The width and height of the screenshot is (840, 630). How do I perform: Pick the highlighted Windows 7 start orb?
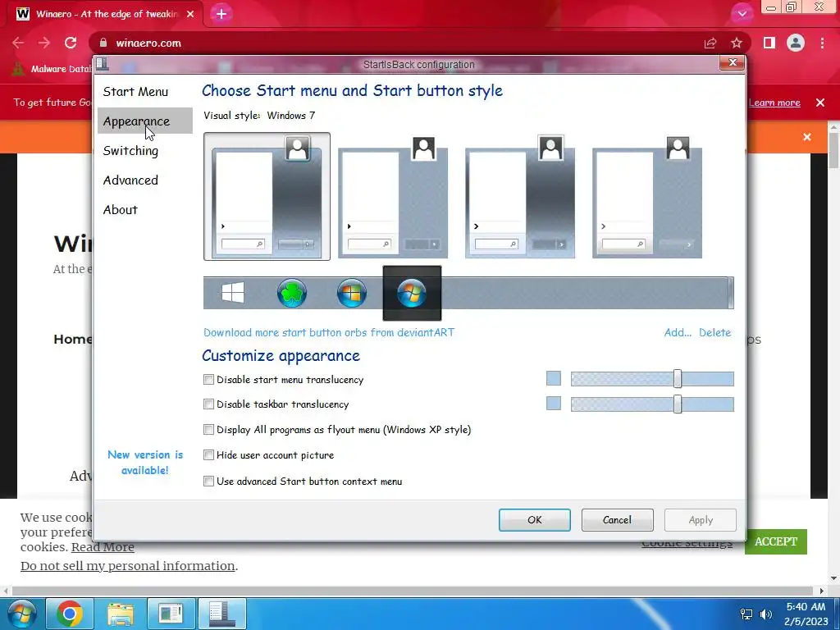tap(412, 293)
